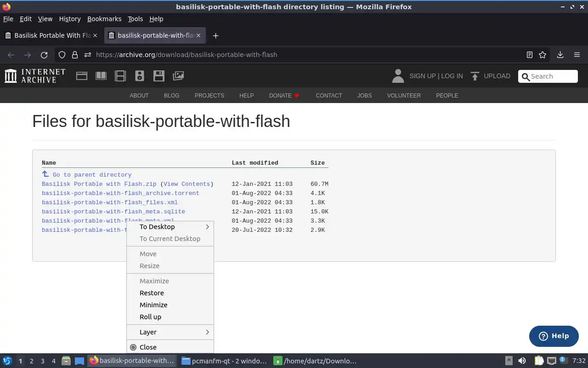Open the View menu
Screen dimensions: 588x368
click(45, 19)
